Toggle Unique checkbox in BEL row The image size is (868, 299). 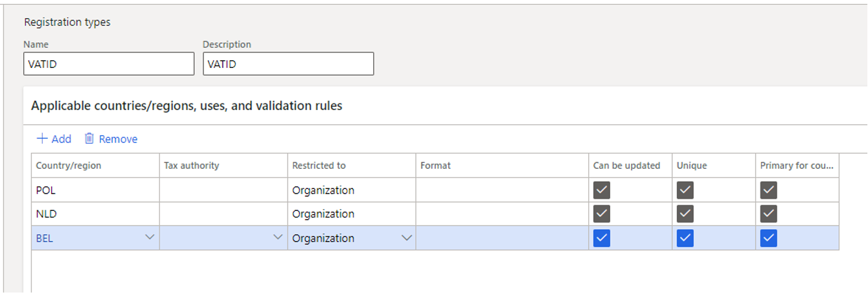685,238
